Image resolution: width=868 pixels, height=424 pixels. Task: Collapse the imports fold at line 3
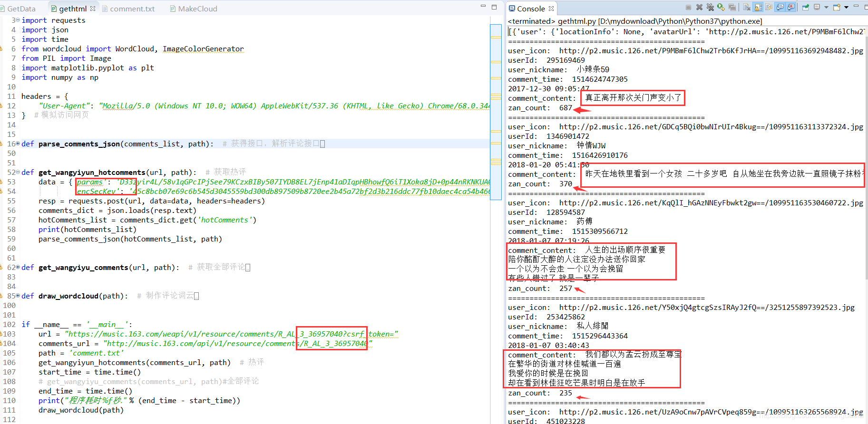18,20
